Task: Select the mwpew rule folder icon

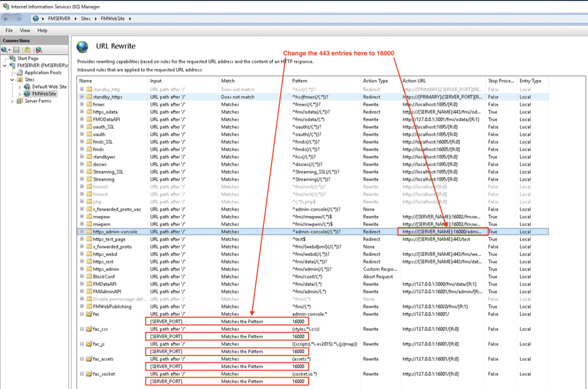Action: [x=89, y=217]
